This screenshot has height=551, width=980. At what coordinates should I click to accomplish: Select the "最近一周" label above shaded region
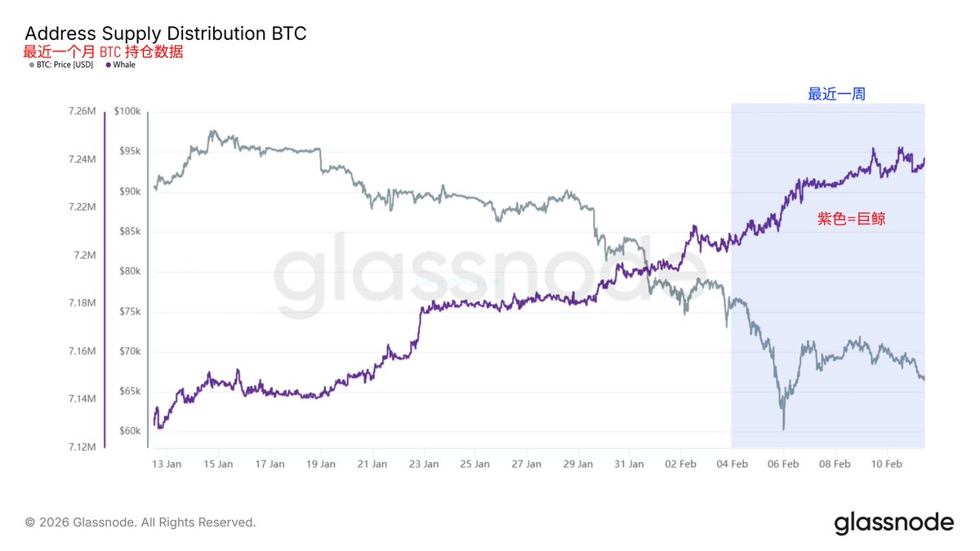[836, 95]
